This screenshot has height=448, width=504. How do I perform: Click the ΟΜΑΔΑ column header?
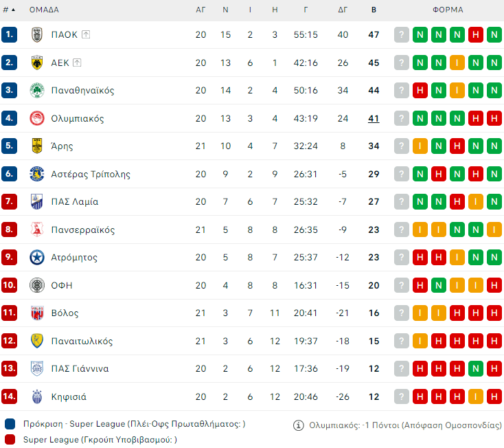pos(44,10)
